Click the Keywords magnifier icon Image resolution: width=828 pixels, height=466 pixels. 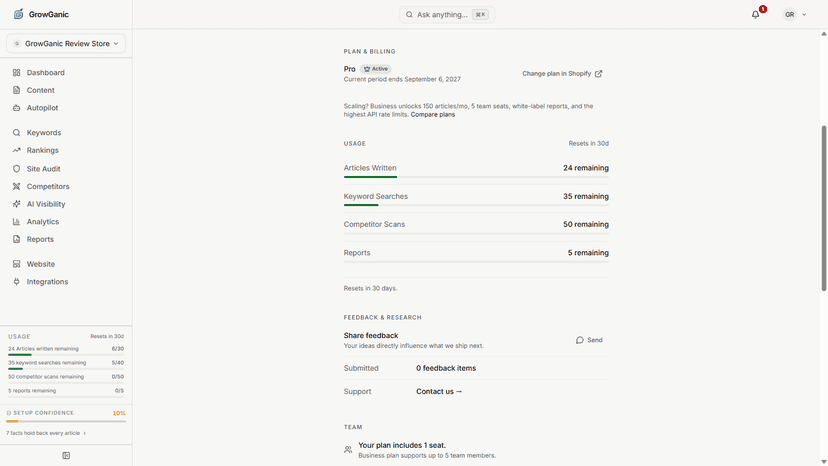(x=16, y=133)
